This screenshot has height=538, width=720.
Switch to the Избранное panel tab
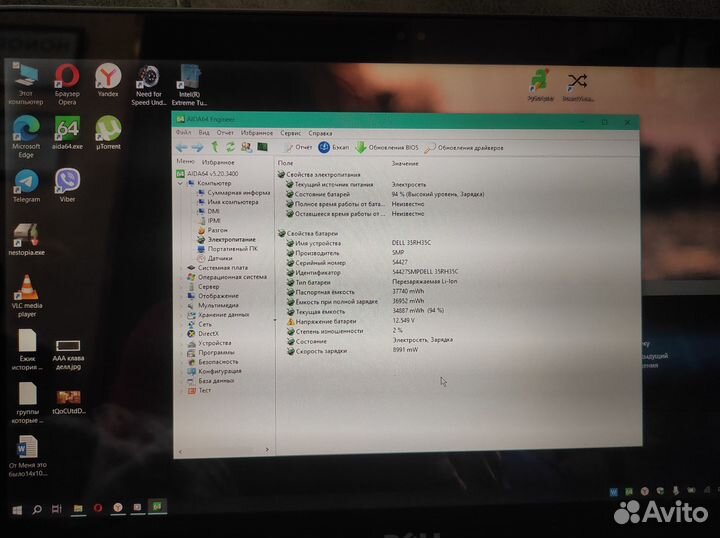tap(218, 162)
